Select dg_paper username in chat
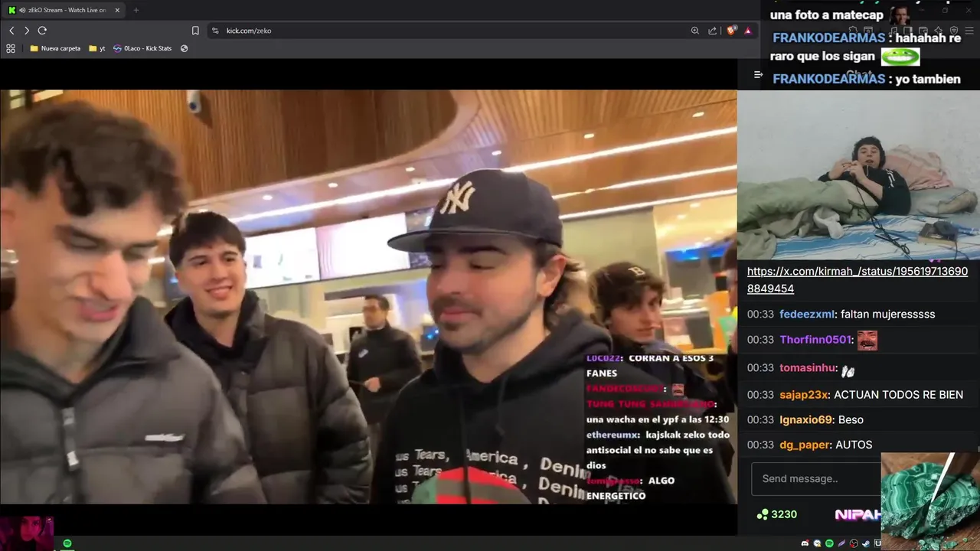 [x=804, y=445]
